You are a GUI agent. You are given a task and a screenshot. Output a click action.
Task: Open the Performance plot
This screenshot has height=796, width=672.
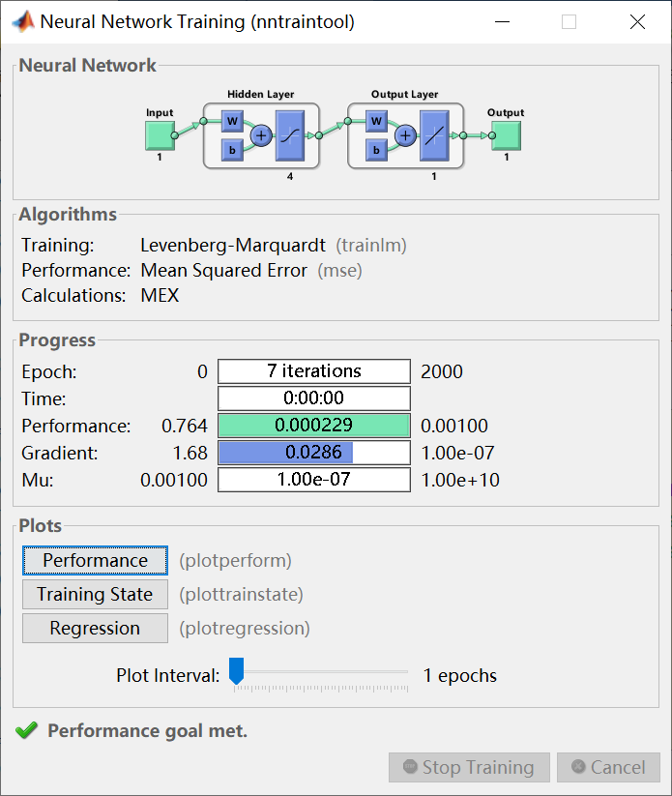pyautogui.click(x=95, y=560)
